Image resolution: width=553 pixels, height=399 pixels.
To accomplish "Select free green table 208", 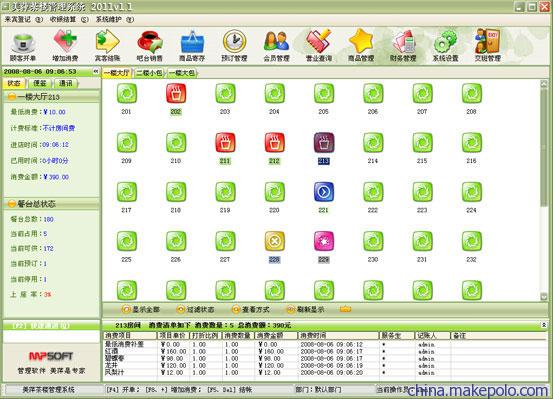I will 472,93.
